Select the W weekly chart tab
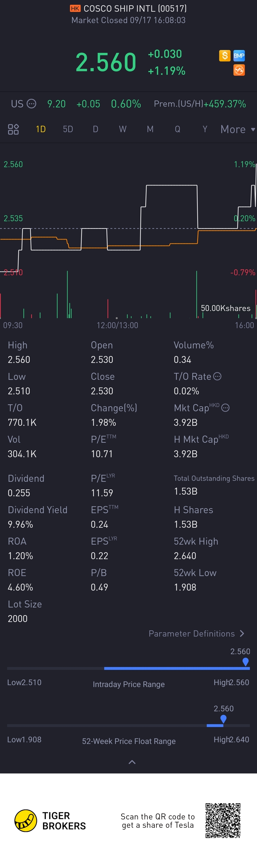The image size is (257, 868). click(123, 129)
